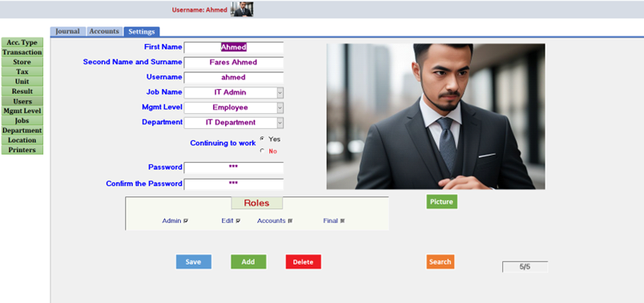Switch to the Journal tab
The height and width of the screenshot is (303, 644).
pyautogui.click(x=68, y=31)
